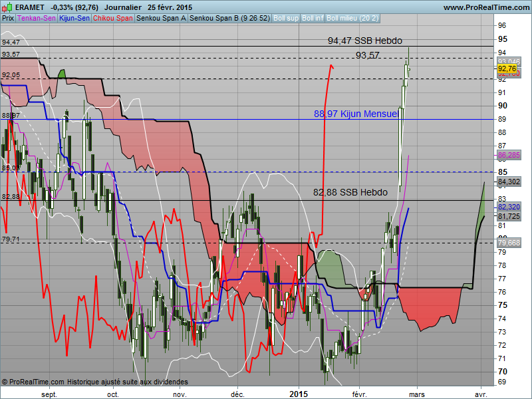532x399 pixels.
Task: Select the Journalier timeframe text
Action: [123, 7]
